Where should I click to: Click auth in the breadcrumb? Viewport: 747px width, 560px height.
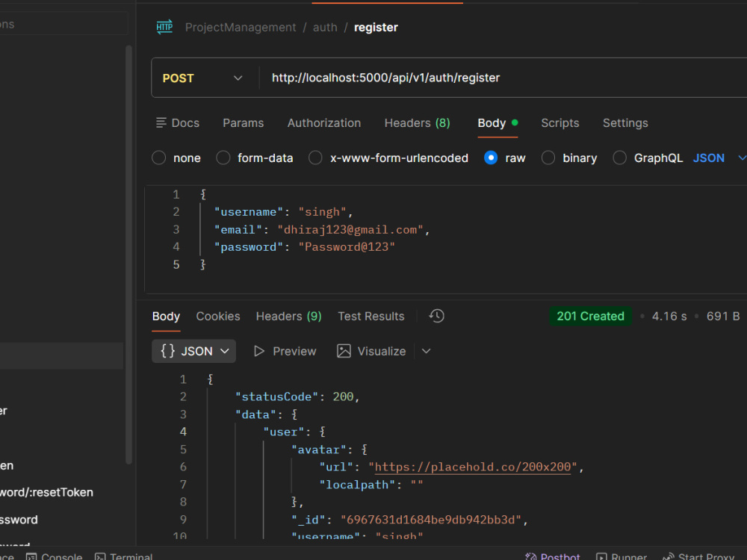click(x=325, y=28)
